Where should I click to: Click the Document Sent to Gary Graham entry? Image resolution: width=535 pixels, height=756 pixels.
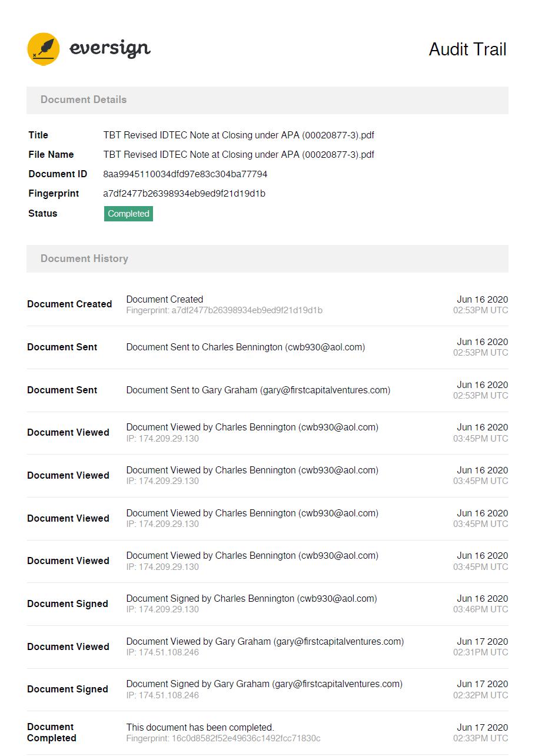coord(258,390)
